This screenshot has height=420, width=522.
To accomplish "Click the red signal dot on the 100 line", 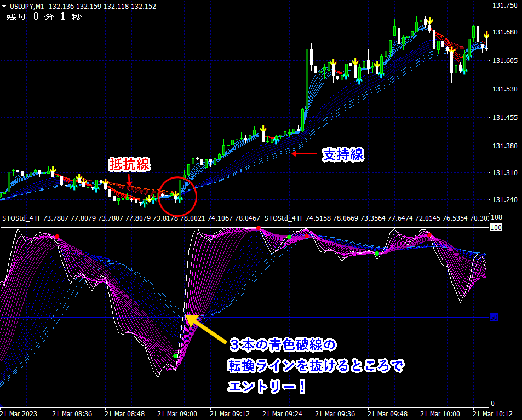I will coord(259,228).
